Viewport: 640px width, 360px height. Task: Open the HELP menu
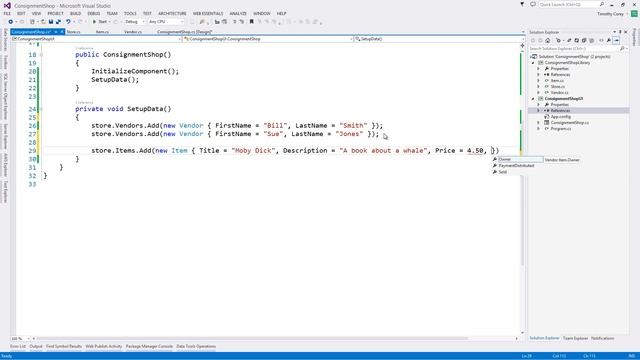[x=282, y=13]
